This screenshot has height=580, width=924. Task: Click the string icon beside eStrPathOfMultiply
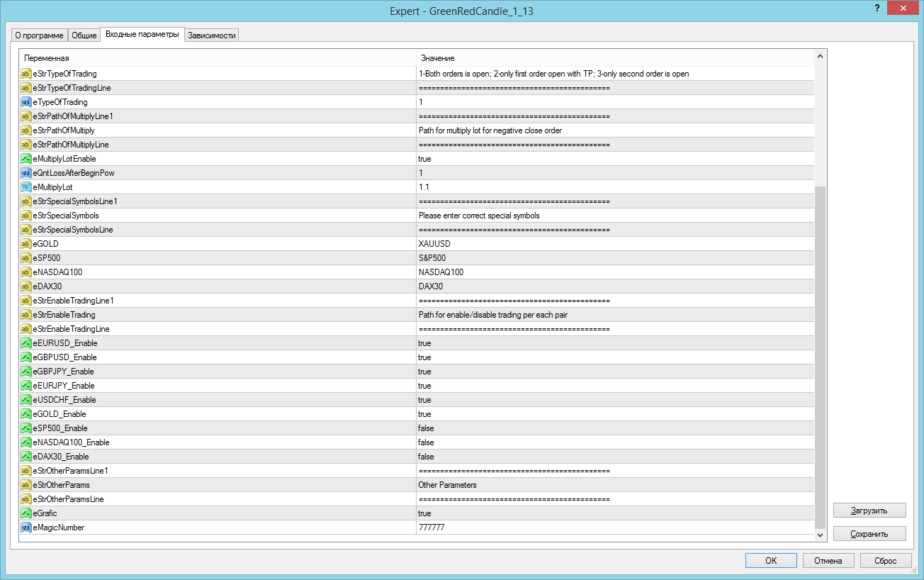[x=26, y=130]
